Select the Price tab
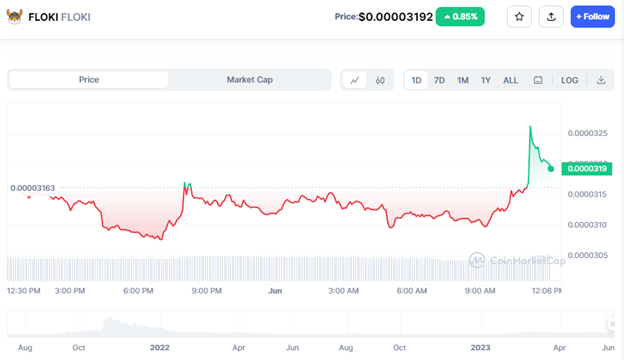Screen dimensions: 624x360 89,80
